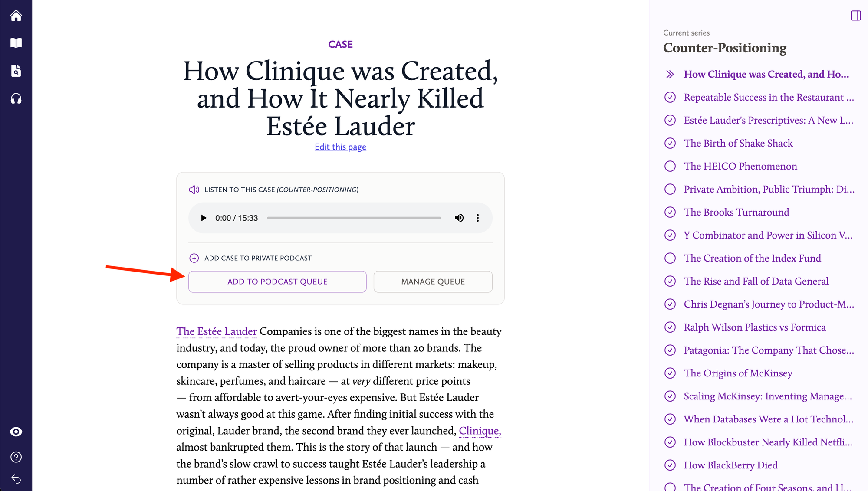
Task: Open Chris Degnan's Journey to Product-Market case
Action: [x=769, y=304]
